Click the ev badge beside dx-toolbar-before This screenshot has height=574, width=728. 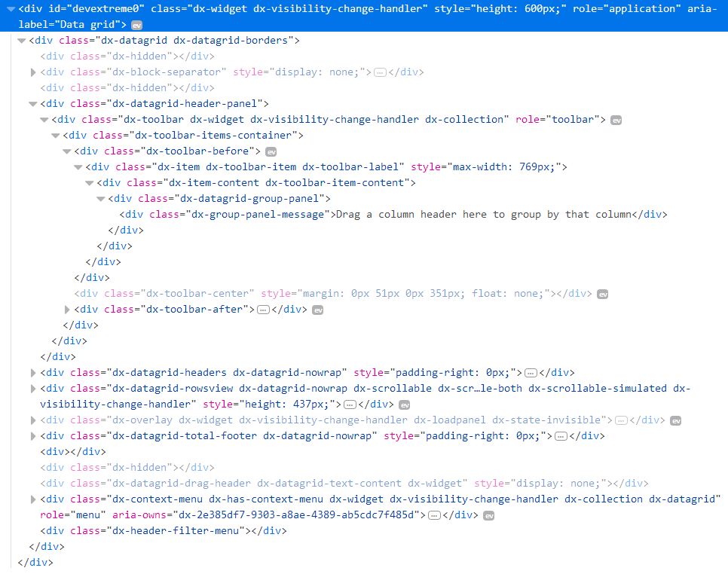pos(271,152)
